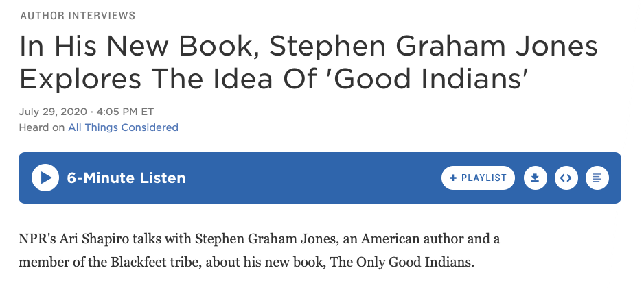Click the 6-Minute Listen label

pyautogui.click(x=126, y=178)
